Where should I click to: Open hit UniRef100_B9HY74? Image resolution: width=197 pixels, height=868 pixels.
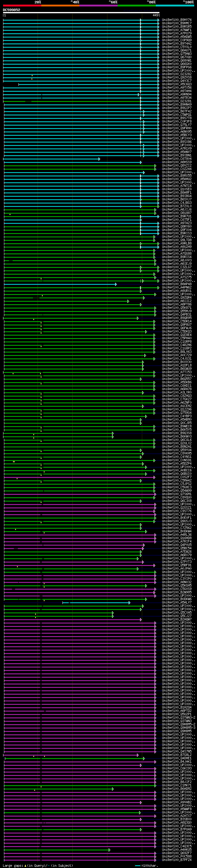pyautogui.click(x=177, y=20)
